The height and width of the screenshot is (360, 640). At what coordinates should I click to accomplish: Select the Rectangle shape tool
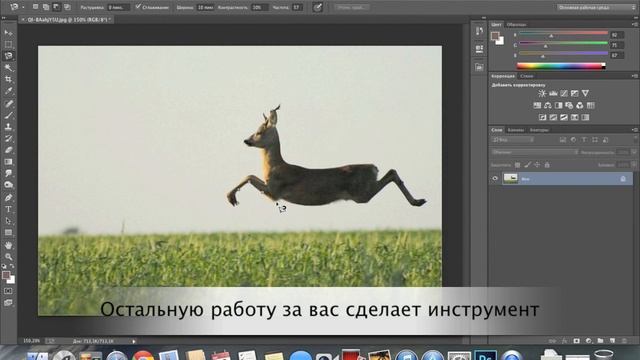8,233
